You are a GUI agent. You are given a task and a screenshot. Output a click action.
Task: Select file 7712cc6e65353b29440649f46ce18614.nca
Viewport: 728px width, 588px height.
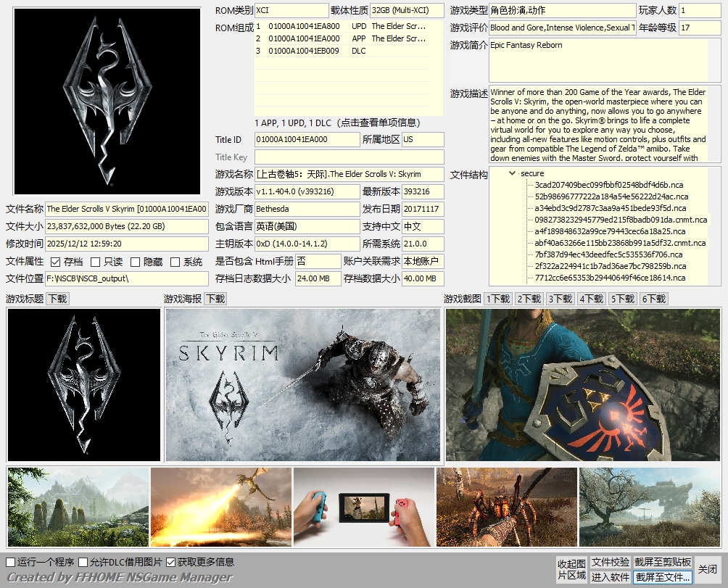[x=610, y=278]
